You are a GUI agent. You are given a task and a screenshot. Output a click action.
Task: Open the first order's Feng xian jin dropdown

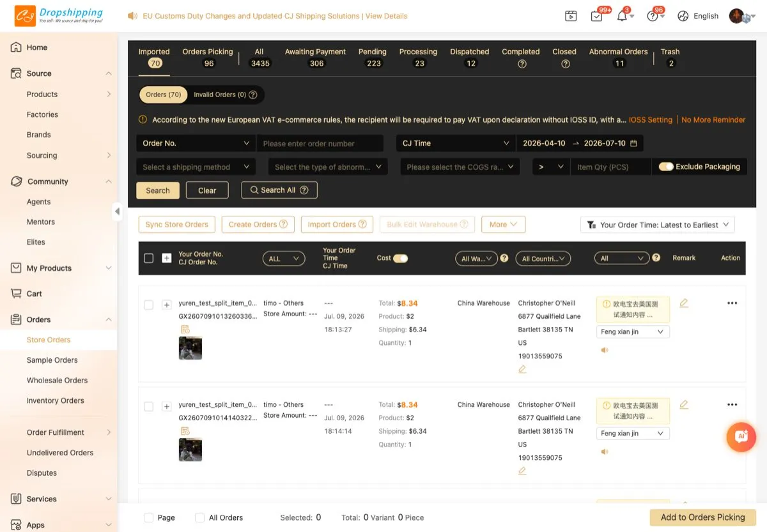633,331
